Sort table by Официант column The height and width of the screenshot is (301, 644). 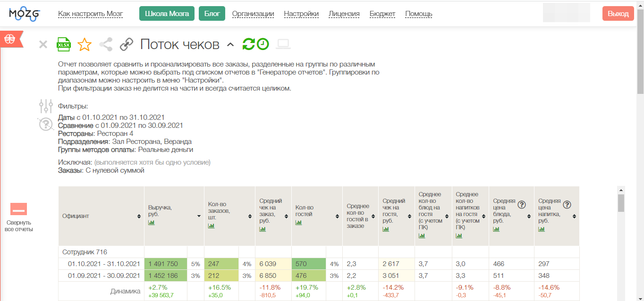point(139,216)
